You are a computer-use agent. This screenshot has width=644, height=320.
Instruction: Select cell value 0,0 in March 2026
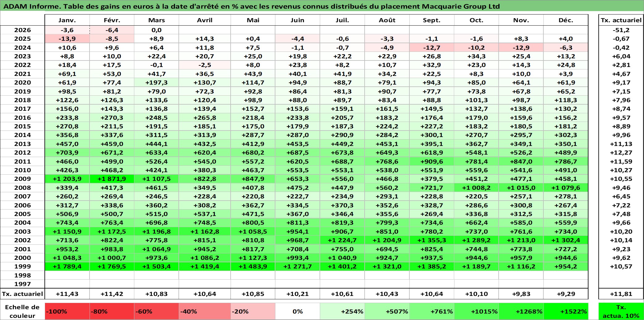(x=157, y=30)
